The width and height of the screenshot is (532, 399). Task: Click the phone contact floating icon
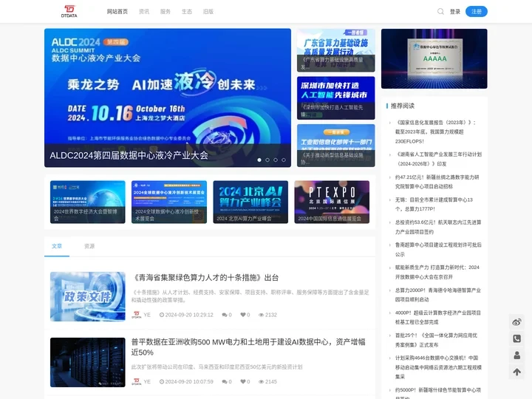[x=516, y=338]
